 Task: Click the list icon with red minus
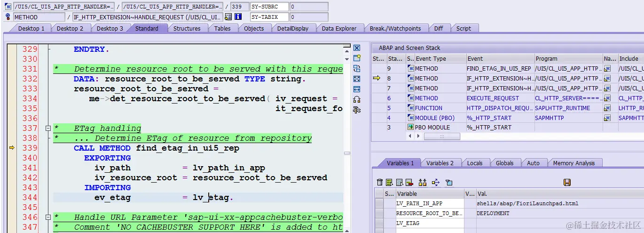(409, 182)
